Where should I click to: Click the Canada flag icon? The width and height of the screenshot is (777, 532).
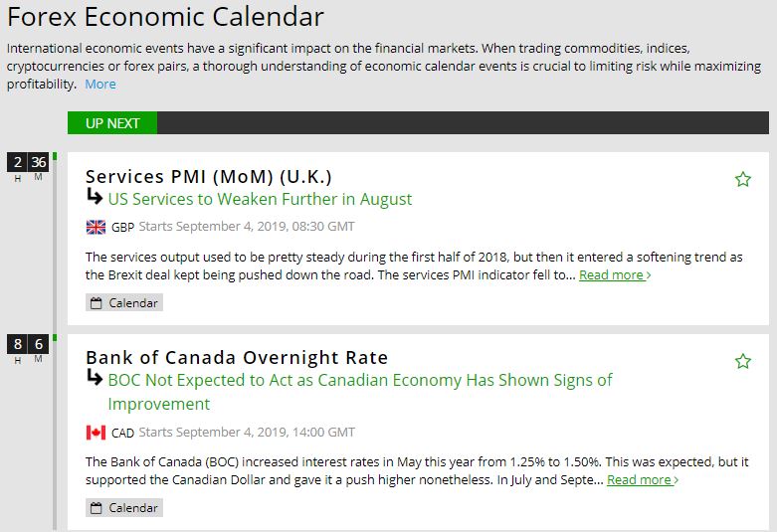click(x=96, y=433)
